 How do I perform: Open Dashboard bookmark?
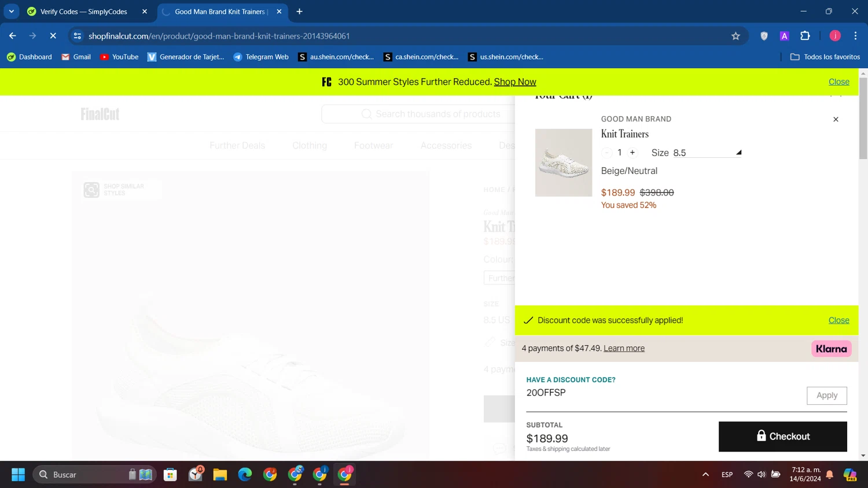click(x=29, y=57)
